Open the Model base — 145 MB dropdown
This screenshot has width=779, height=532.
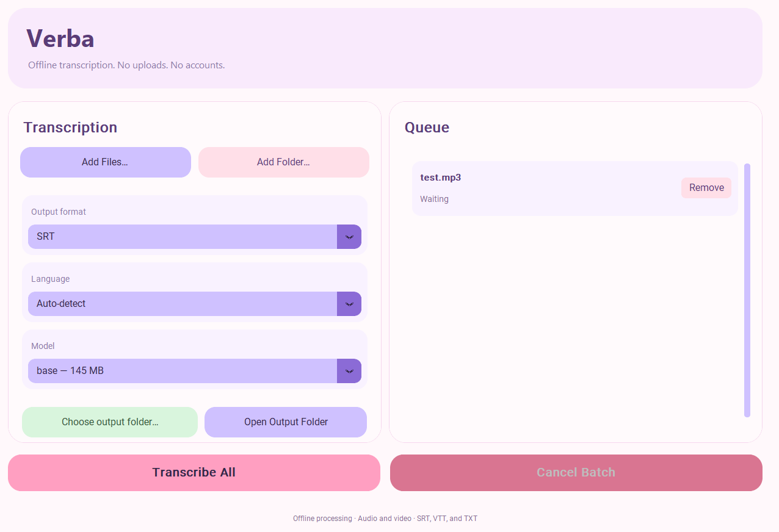click(195, 371)
